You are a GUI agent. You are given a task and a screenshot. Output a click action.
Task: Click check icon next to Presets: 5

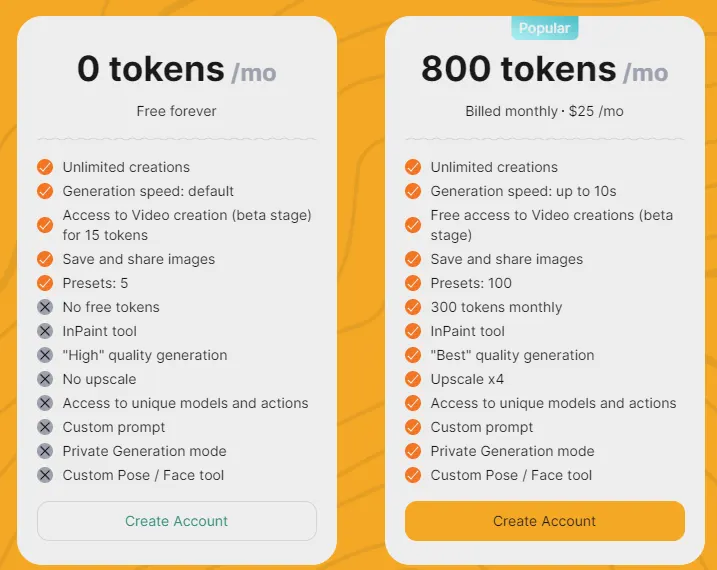tap(45, 283)
